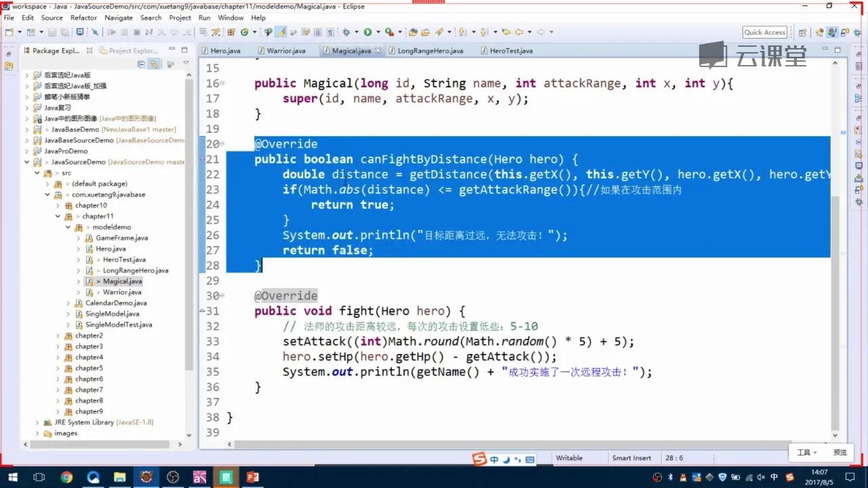Toggle Mark Occurrences highlighter in the toolbar
Screen dimensions: 868x488
[280, 32]
